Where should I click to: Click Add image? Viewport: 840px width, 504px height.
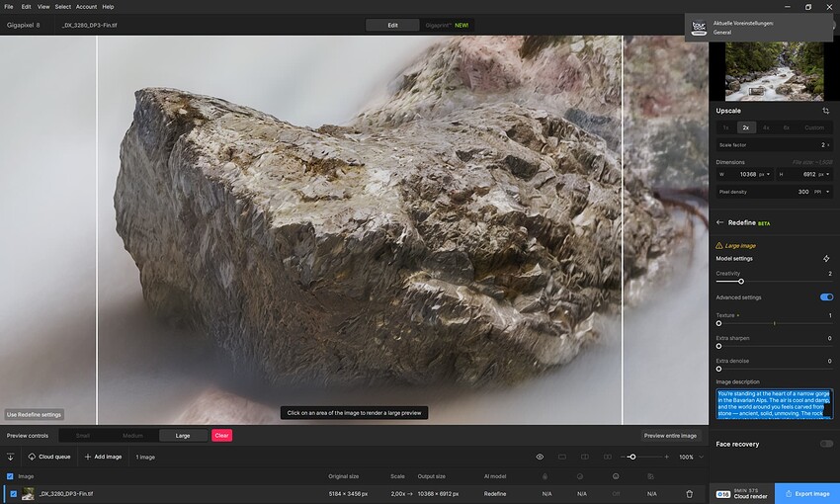(x=103, y=457)
